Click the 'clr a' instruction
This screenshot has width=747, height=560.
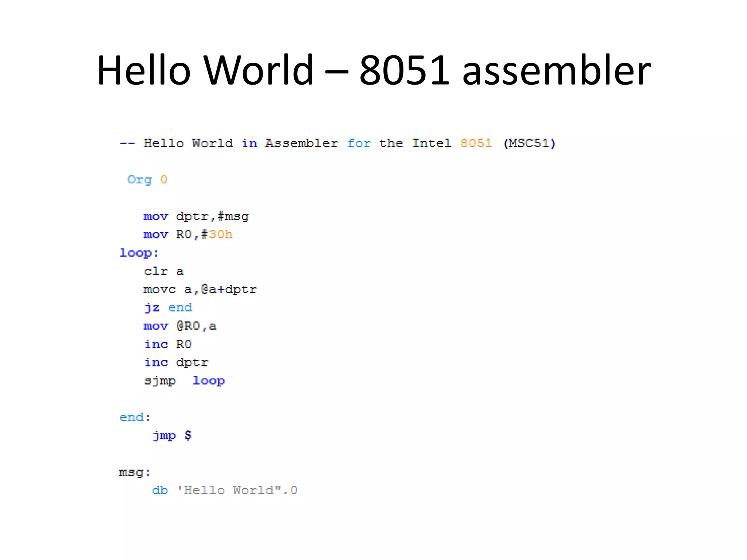(164, 271)
